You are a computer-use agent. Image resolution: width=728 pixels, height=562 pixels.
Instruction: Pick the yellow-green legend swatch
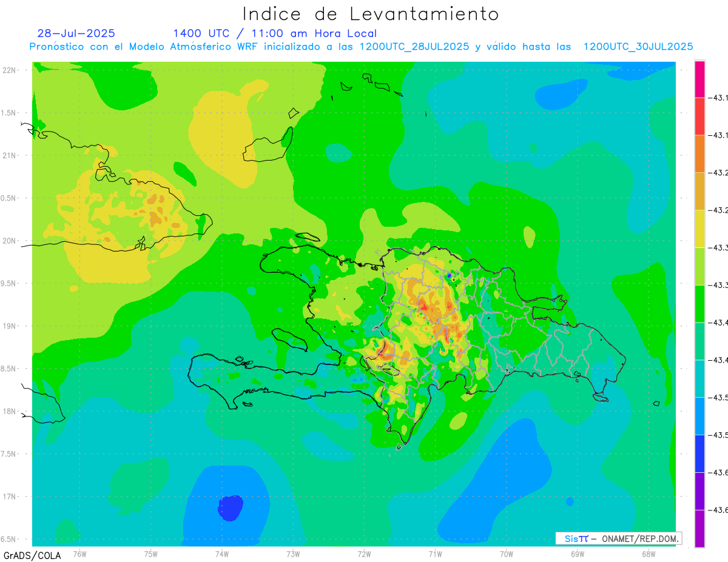coord(699,267)
